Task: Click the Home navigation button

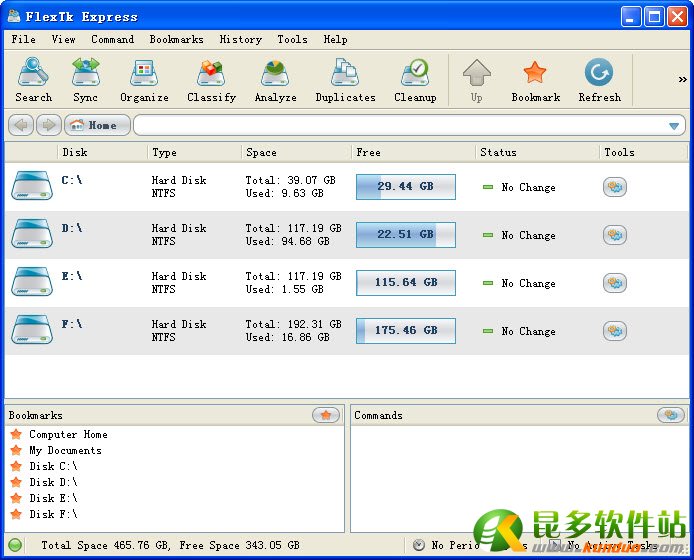Action: click(97, 125)
